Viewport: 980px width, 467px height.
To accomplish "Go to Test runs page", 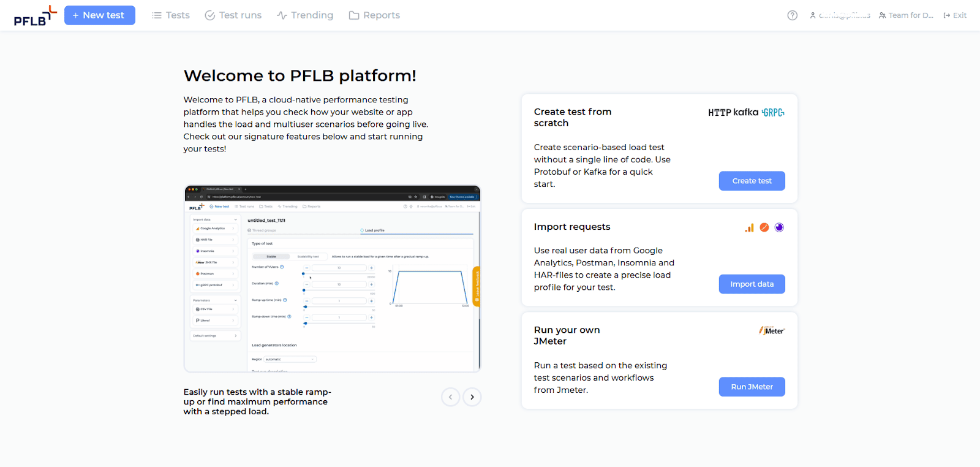I will point(233,15).
